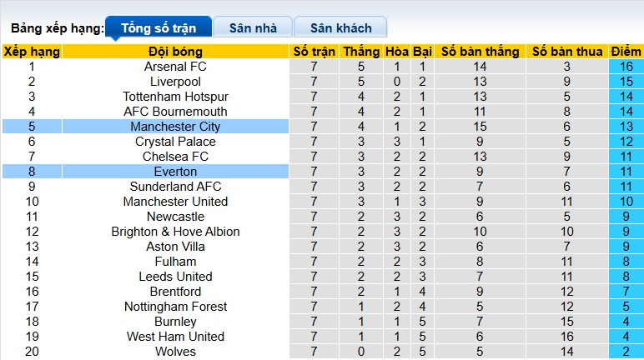Image resolution: width=644 pixels, height=360 pixels.
Task: Click the Đội bóng column header
Action: click(175, 52)
